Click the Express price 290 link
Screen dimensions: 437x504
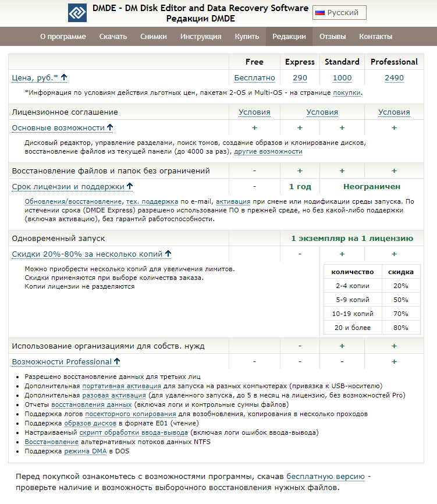pyautogui.click(x=300, y=78)
